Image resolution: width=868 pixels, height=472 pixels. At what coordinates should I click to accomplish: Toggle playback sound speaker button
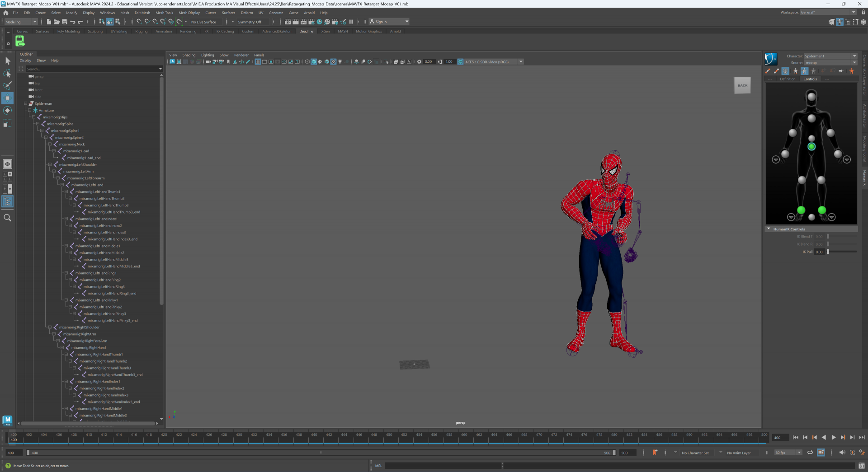click(x=842, y=453)
